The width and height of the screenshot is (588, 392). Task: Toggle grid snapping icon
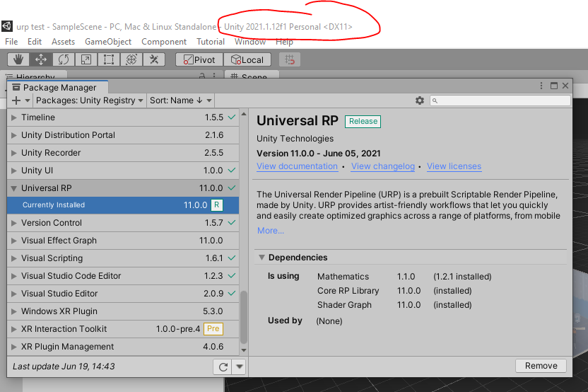click(x=290, y=59)
